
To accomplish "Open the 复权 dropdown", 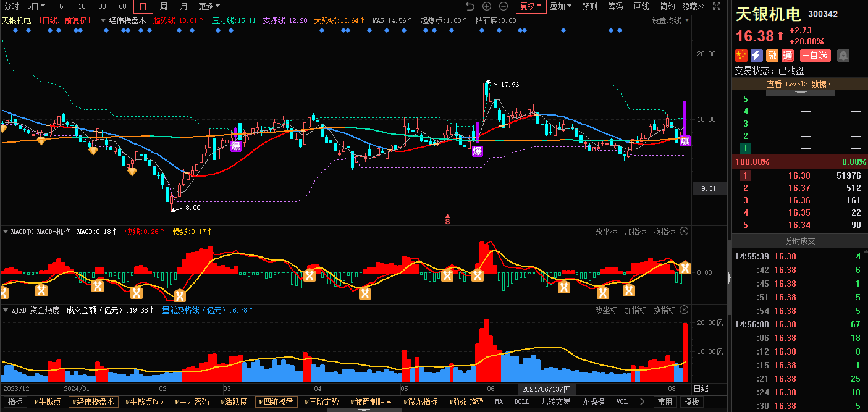I will (x=530, y=6).
